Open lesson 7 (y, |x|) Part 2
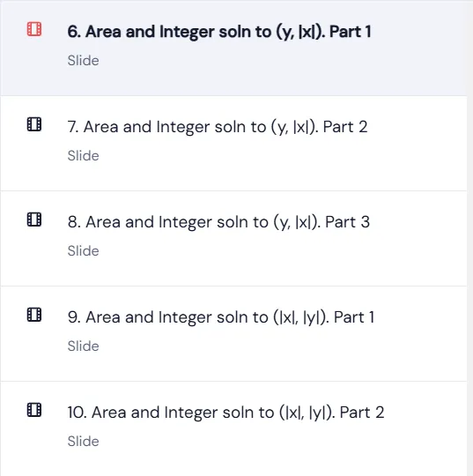The width and height of the screenshot is (473, 476). (218, 127)
